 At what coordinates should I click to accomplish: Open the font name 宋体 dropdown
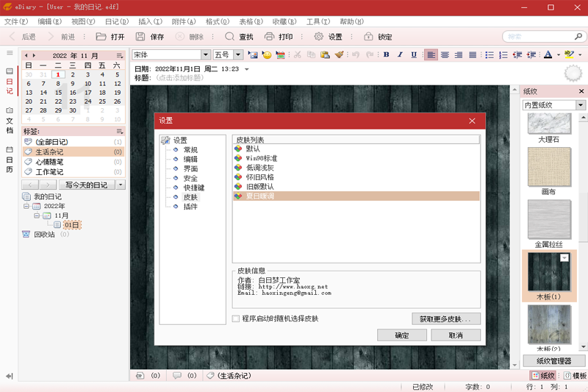pyautogui.click(x=206, y=54)
